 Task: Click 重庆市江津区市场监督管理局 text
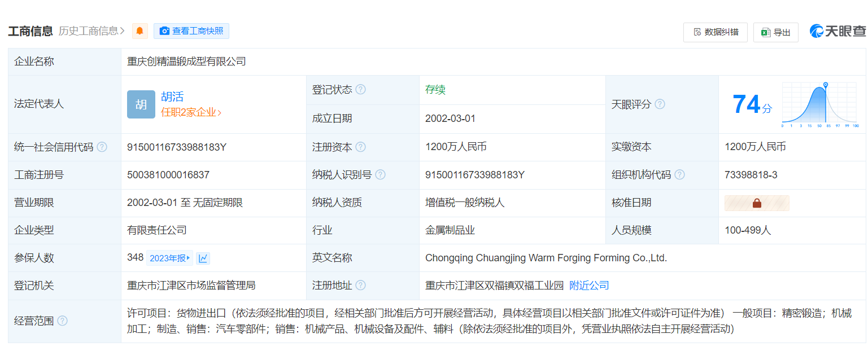[x=191, y=286]
